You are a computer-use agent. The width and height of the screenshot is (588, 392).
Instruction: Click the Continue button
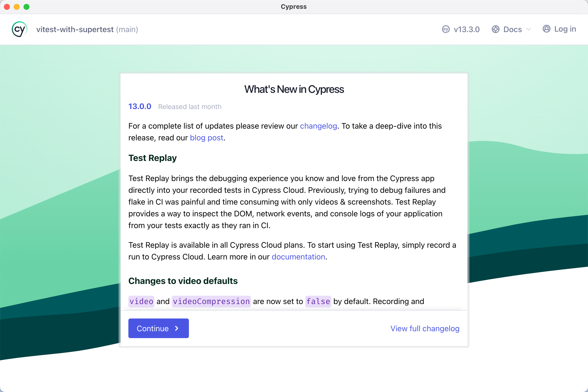(x=159, y=328)
